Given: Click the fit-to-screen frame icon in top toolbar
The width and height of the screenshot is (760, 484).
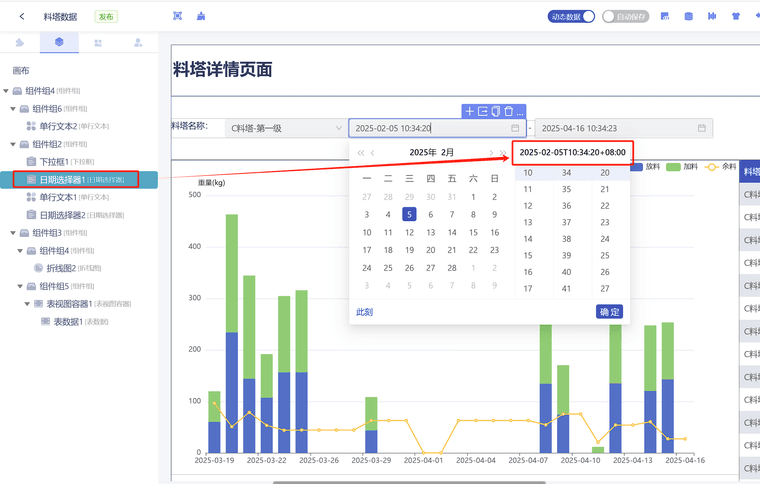Looking at the screenshot, I should click(177, 16).
